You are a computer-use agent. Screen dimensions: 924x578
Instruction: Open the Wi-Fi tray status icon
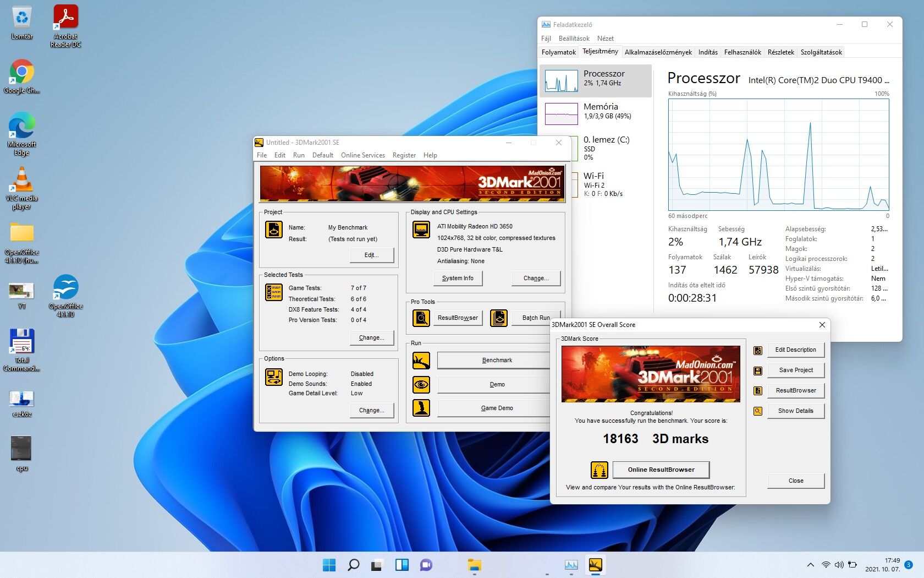pyautogui.click(x=826, y=565)
